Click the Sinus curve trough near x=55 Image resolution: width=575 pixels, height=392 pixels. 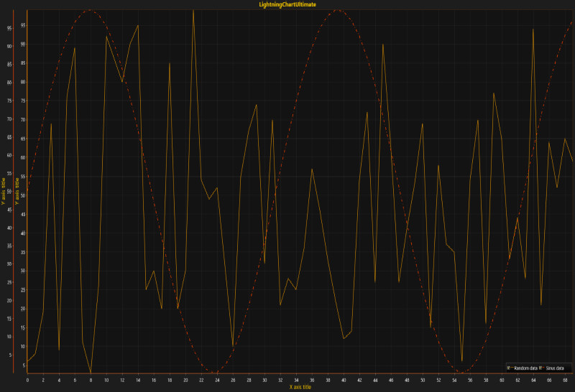click(x=463, y=372)
